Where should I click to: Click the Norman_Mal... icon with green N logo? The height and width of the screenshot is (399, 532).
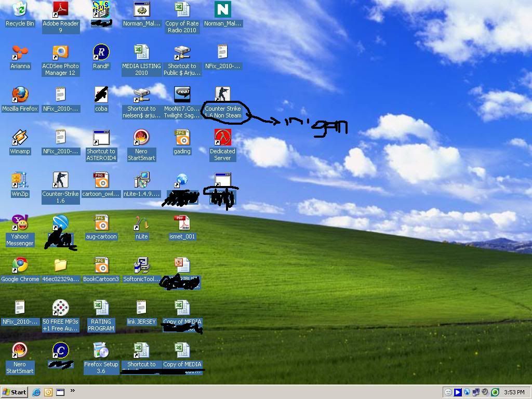(222, 14)
